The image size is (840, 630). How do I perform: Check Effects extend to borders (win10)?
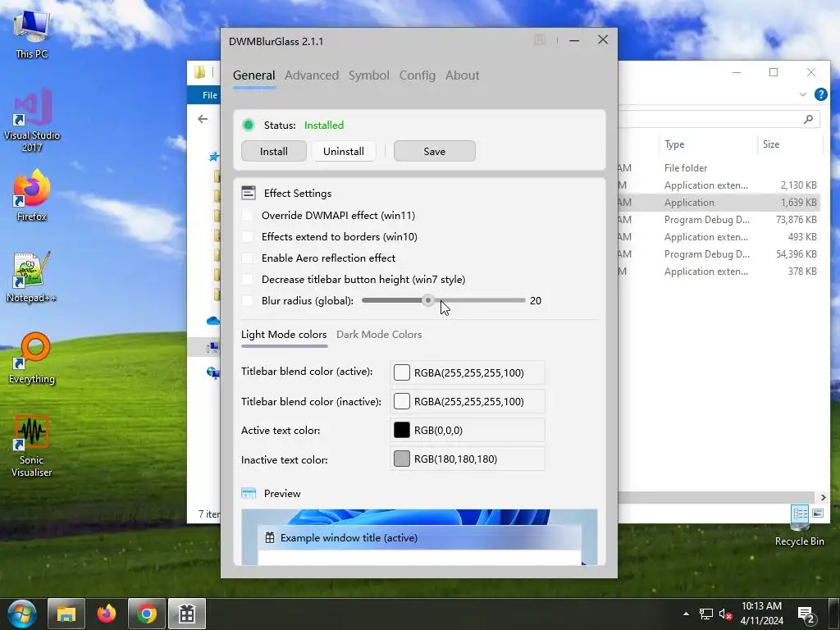[x=248, y=237]
